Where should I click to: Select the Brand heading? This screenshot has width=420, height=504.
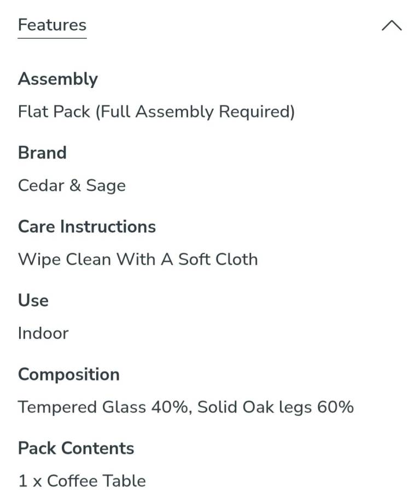42,153
